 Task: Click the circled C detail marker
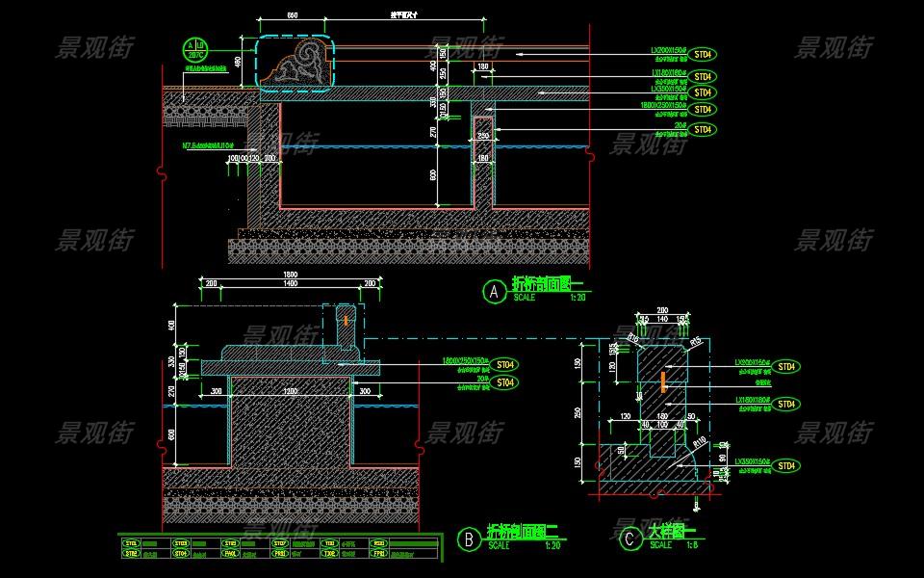click(x=629, y=539)
